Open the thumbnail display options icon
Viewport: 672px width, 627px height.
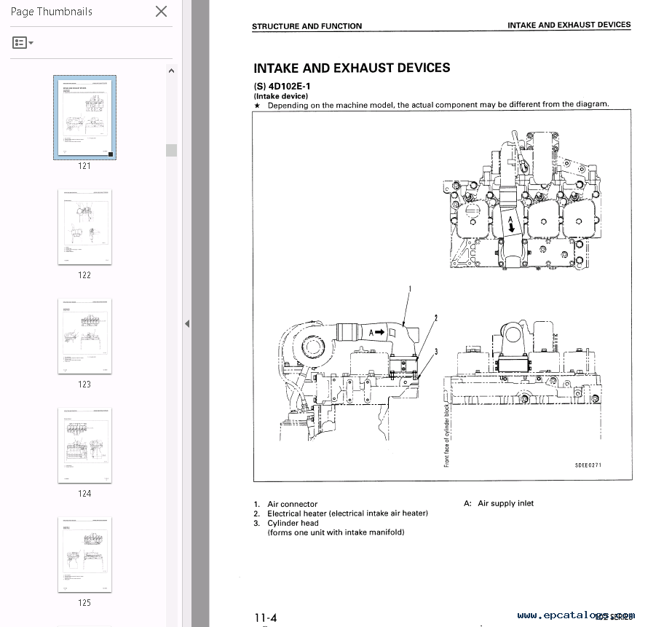pos(18,42)
